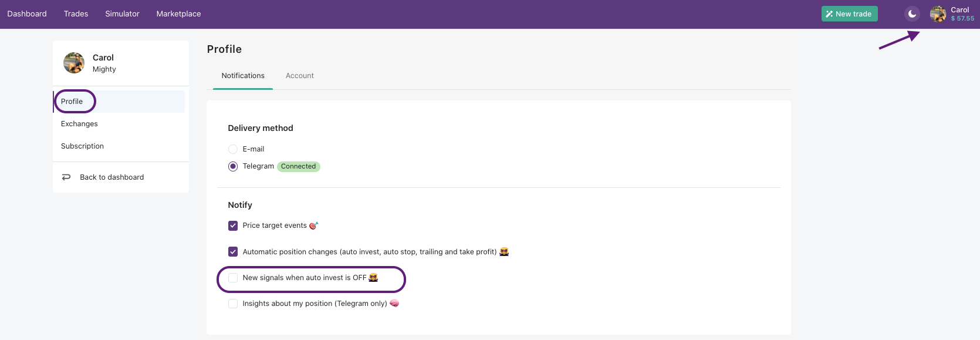Open Subscription in the sidebar
Image resolution: width=980 pixels, height=340 pixels.
[x=82, y=146]
